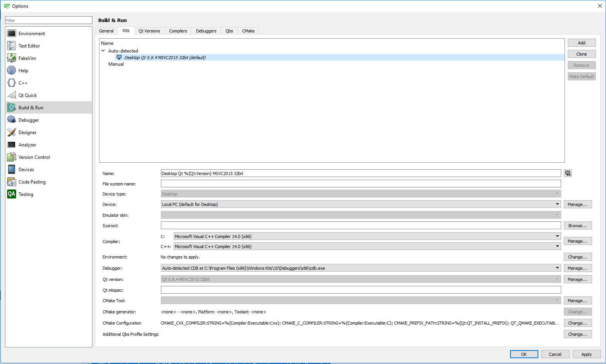
Task: Switch to the Debuggers tab
Action: (x=206, y=31)
